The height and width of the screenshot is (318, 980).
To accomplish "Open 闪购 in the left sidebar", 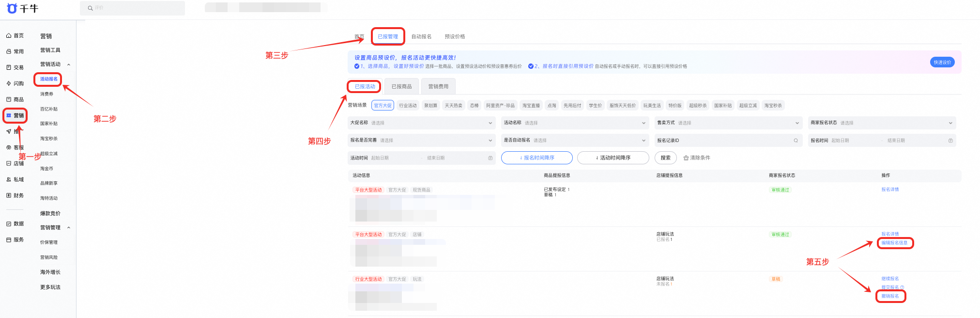I will [15, 83].
